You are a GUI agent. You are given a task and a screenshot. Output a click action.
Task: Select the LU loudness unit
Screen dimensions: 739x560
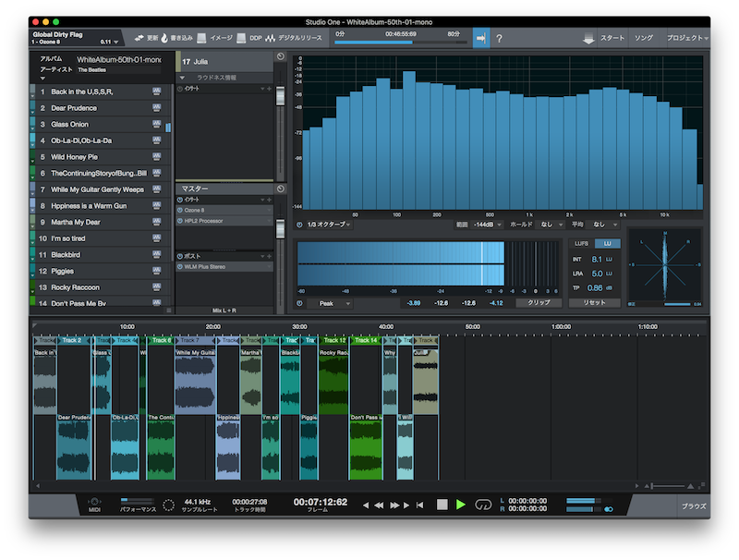click(x=607, y=244)
